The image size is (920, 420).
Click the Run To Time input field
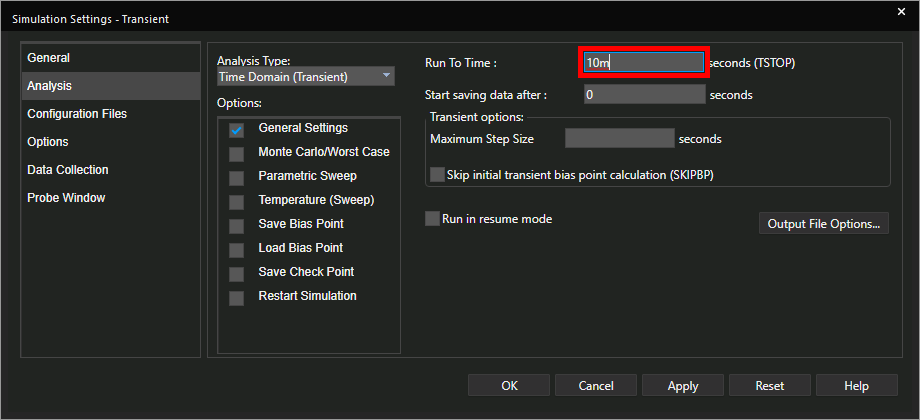coord(644,62)
